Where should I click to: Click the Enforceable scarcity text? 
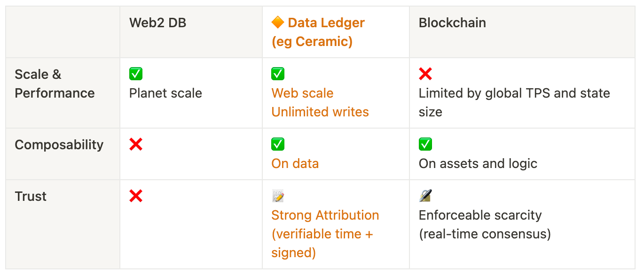(480, 215)
